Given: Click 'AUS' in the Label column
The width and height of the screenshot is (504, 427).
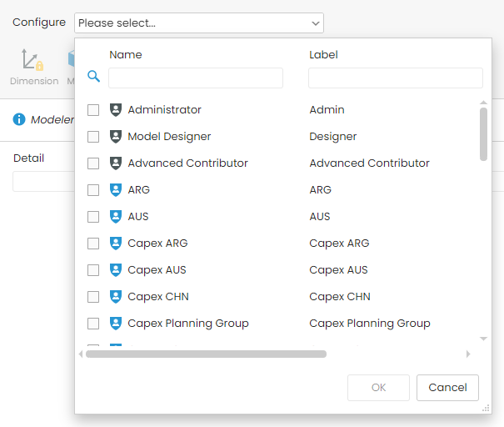Looking at the screenshot, I should [x=320, y=217].
